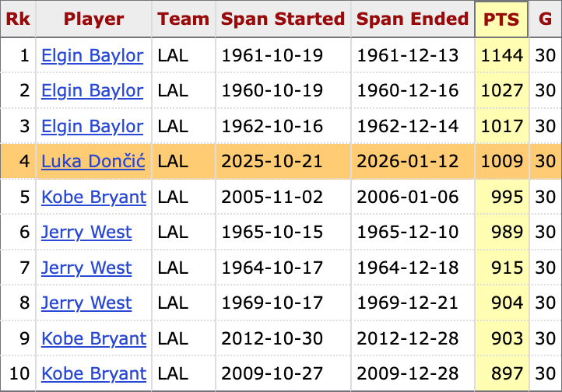Click the Rk column header
Image resolution: width=562 pixels, height=392 pixels.
point(18,19)
